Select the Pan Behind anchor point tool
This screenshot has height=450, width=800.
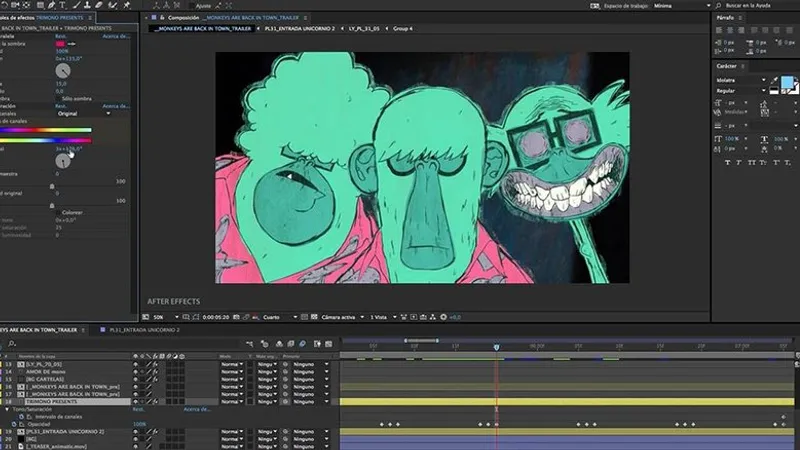tap(27, 5)
